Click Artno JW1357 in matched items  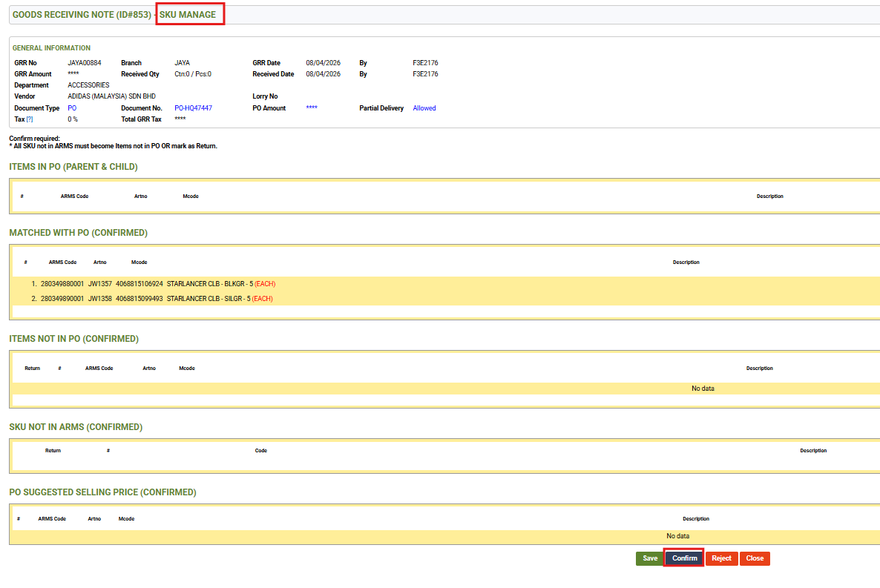tap(99, 284)
